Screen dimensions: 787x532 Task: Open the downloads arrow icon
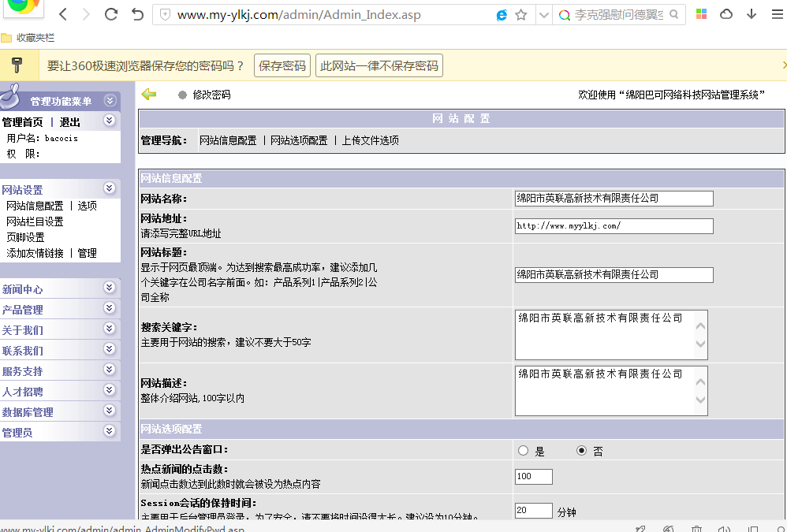pos(752,14)
